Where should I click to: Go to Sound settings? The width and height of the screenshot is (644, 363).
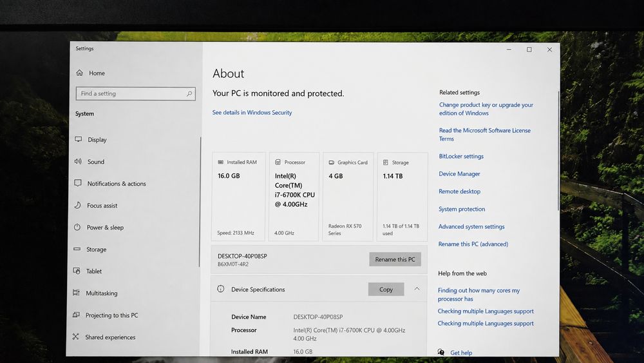point(96,162)
